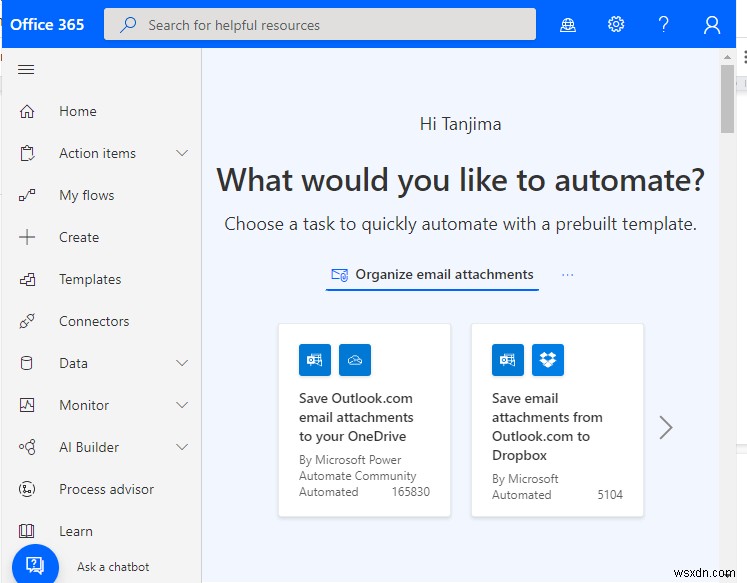The height and width of the screenshot is (583, 747).
Task: Open the Help question mark icon
Action: [x=664, y=24]
